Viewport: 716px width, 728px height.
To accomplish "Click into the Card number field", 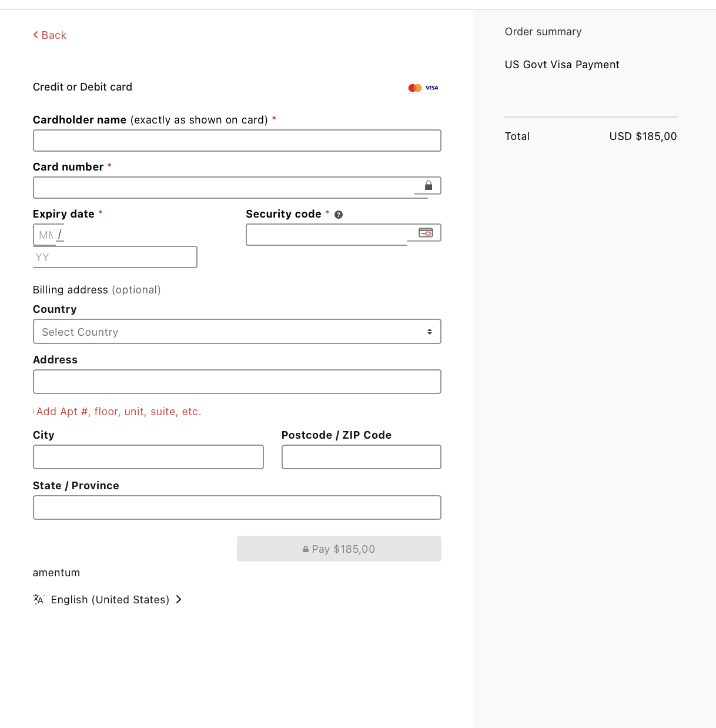I will [x=223, y=188].
